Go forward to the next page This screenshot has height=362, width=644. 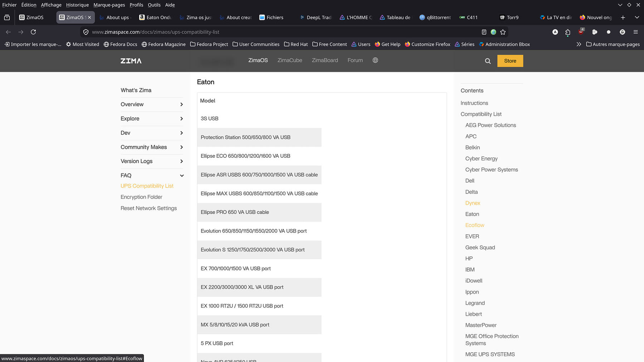coord(21,32)
